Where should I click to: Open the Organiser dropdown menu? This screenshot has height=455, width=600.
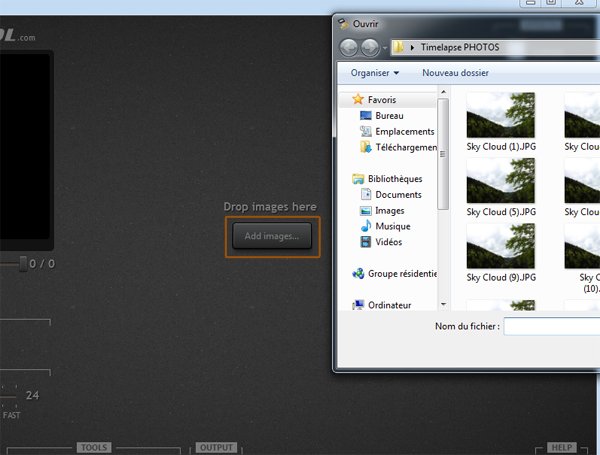click(x=375, y=73)
